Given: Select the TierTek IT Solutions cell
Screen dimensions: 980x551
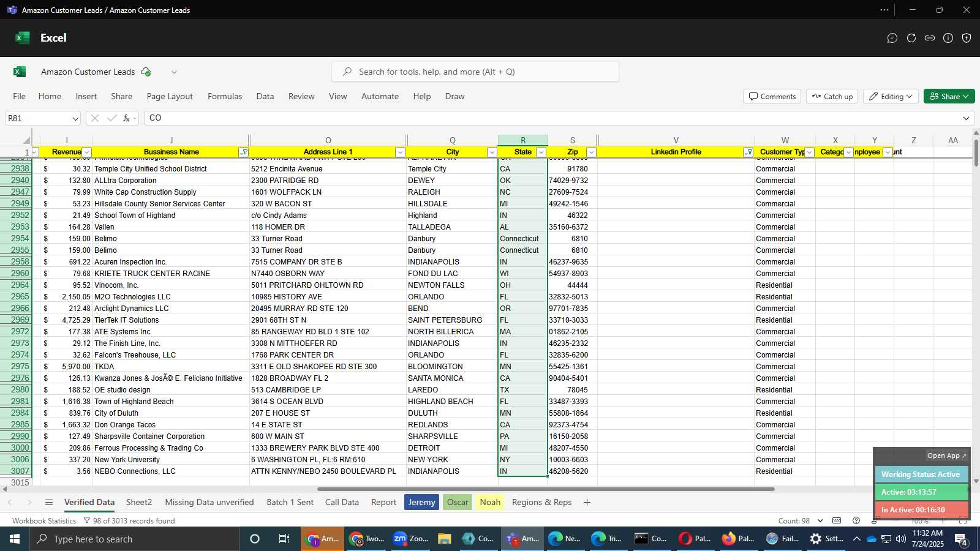Looking at the screenshot, I should (171, 320).
